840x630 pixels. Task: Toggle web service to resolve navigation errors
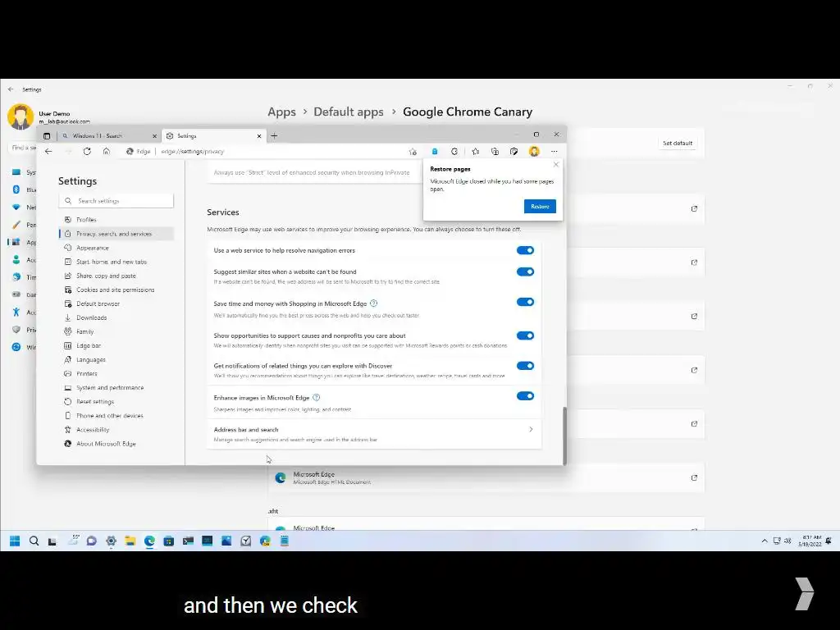(x=525, y=250)
